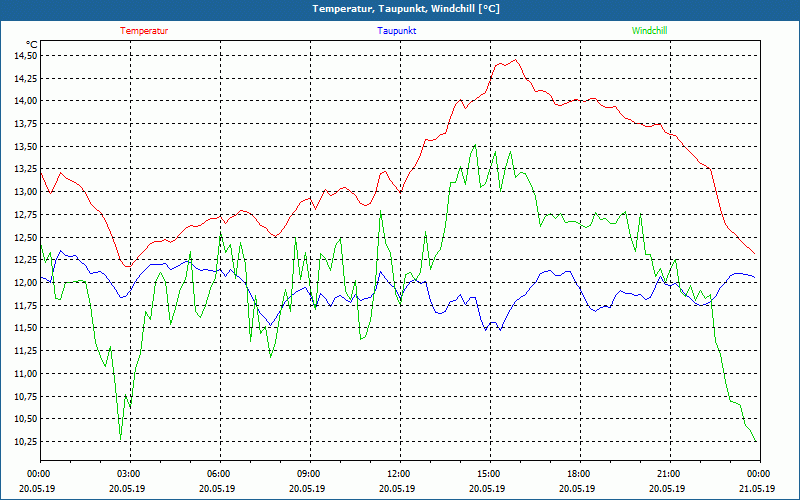Click the 13,75 y-axis value
Screen dimensions: 800x500
pyautogui.click(x=26, y=124)
